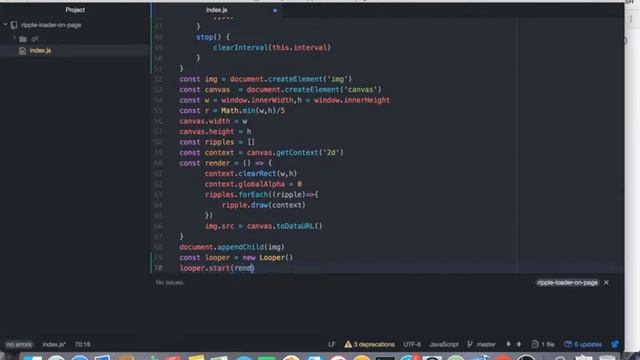Place cursor in looper.start(rend line
The height and width of the screenshot is (360, 640).
click(217, 268)
